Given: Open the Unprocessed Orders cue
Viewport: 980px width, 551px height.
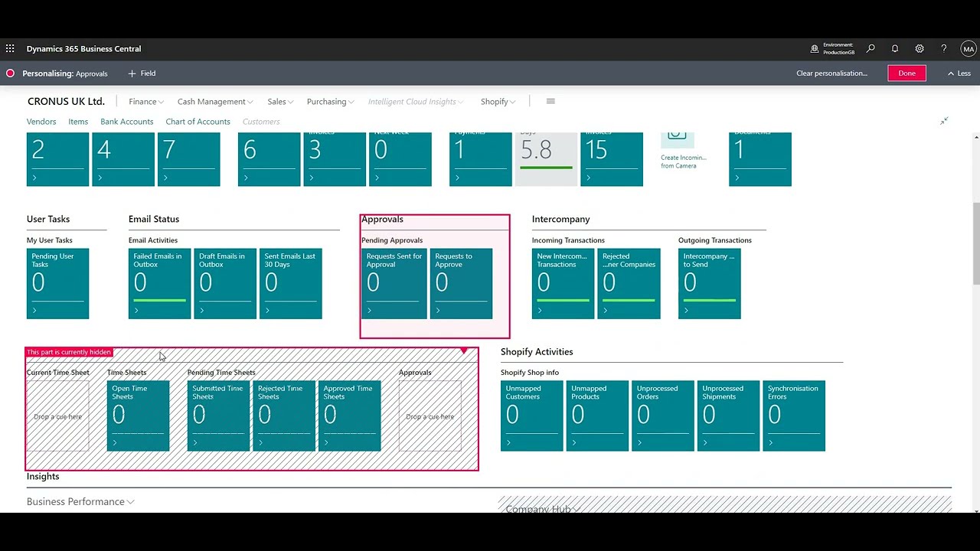Looking at the screenshot, I should [x=663, y=416].
